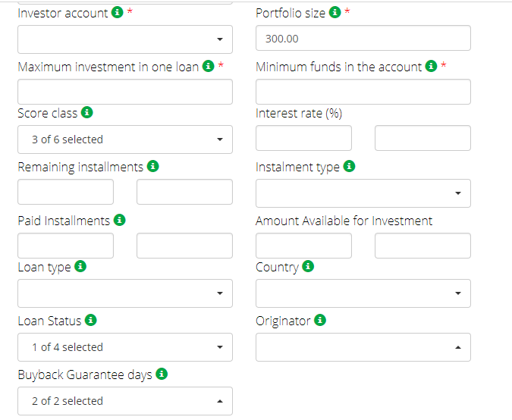Click Instalment type info icon
Viewport: 512px width, 420px height.
(x=349, y=167)
